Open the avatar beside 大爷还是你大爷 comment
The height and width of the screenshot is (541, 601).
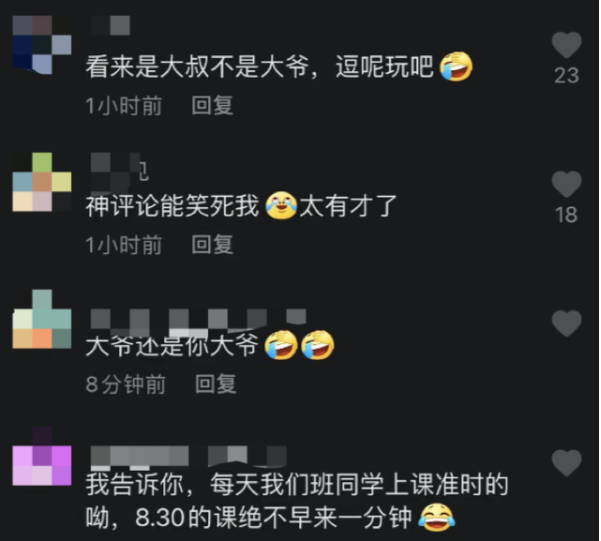[x=42, y=319]
